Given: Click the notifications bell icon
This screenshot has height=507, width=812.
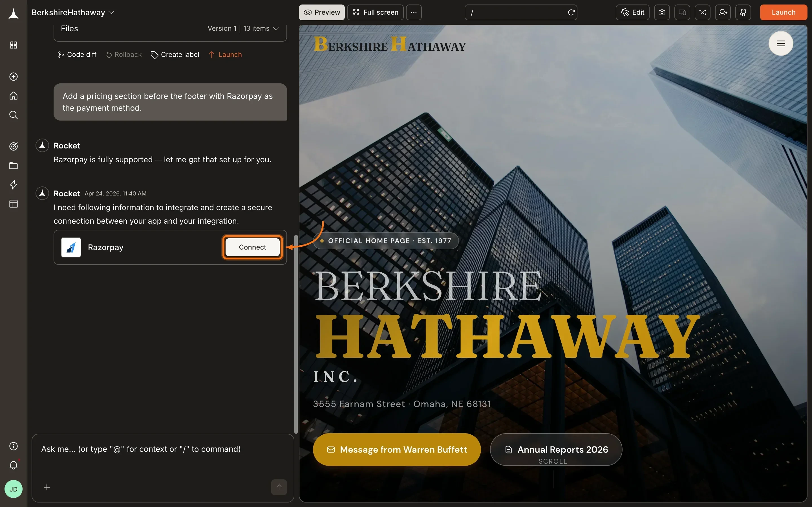Looking at the screenshot, I should click(x=14, y=465).
